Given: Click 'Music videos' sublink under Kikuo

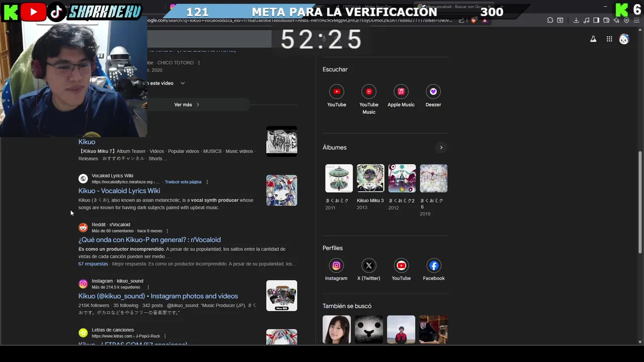Looking at the screenshot, I should (239, 151).
